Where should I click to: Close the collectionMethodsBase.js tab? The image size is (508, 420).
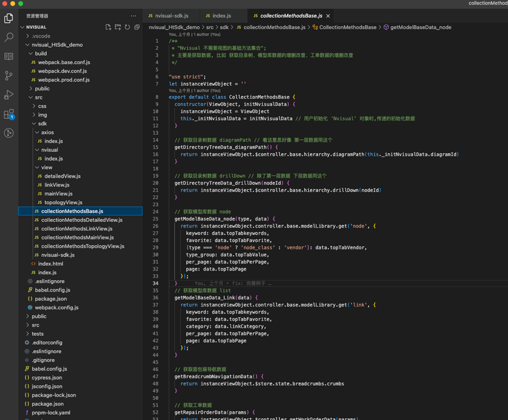[x=328, y=16]
